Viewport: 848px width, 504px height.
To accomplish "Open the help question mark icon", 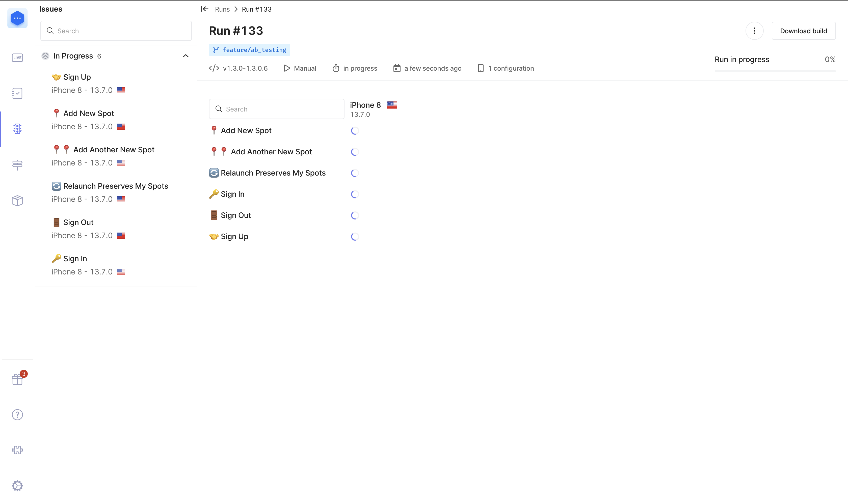I will [x=17, y=415].
